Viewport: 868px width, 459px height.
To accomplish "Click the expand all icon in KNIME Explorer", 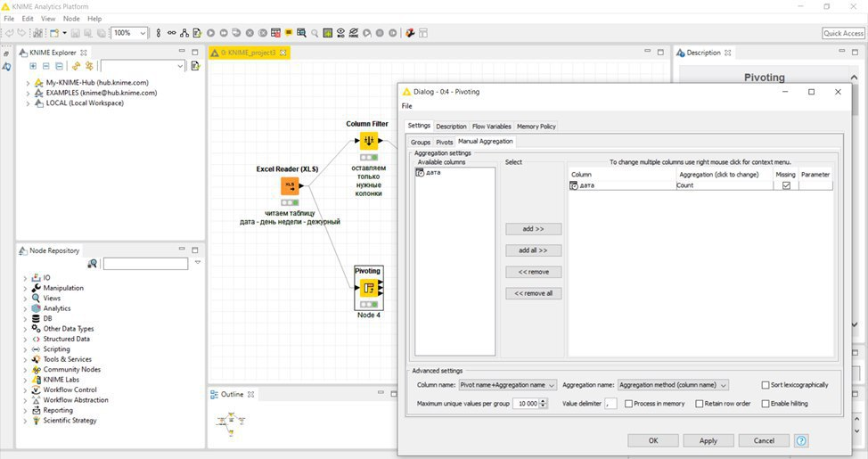I will [x=33, y=66].
